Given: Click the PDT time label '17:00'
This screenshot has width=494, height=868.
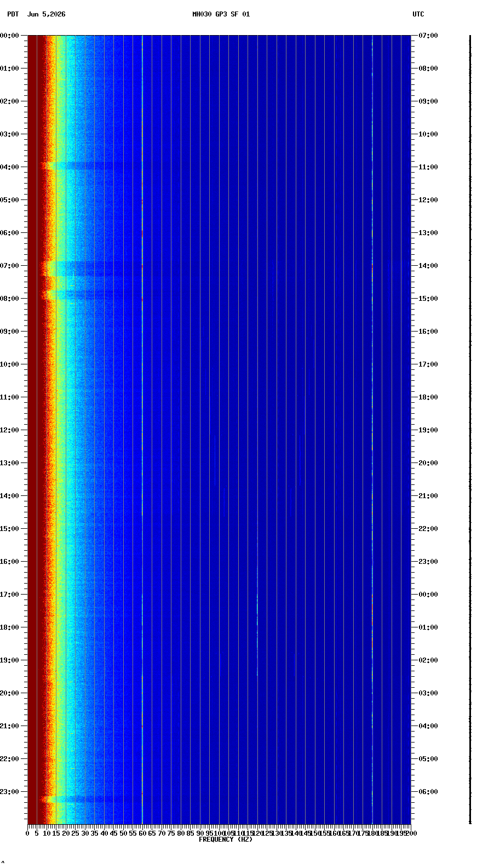Looking at the screenshot, I should pyautogui.click(x=9, y=595).
